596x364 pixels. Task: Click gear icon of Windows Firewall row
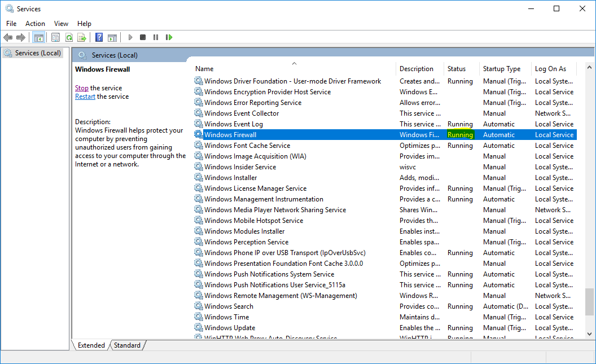click(x=199, y=134)
